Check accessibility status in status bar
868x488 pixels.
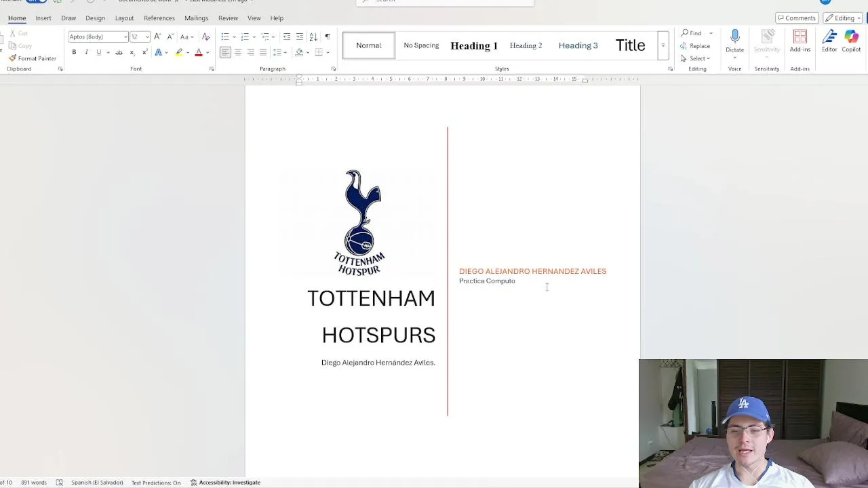225,483
